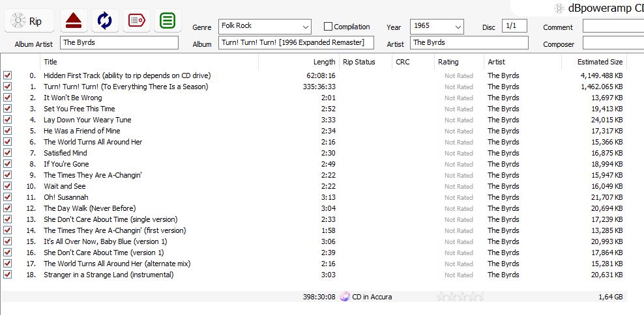This screenshot has height=315, width=644.
Task: Uncheck track 0 Hidden First Track
Action: (8, 75)
